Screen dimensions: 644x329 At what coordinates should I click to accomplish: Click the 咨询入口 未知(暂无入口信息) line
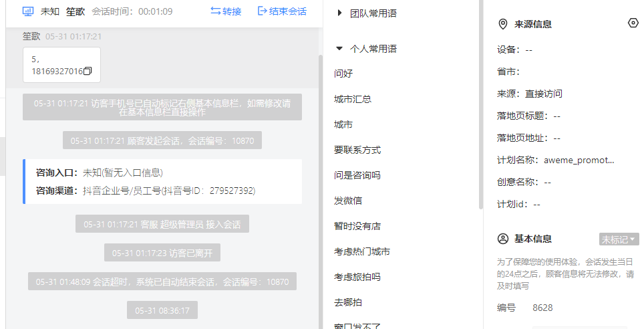click(100, 173)
